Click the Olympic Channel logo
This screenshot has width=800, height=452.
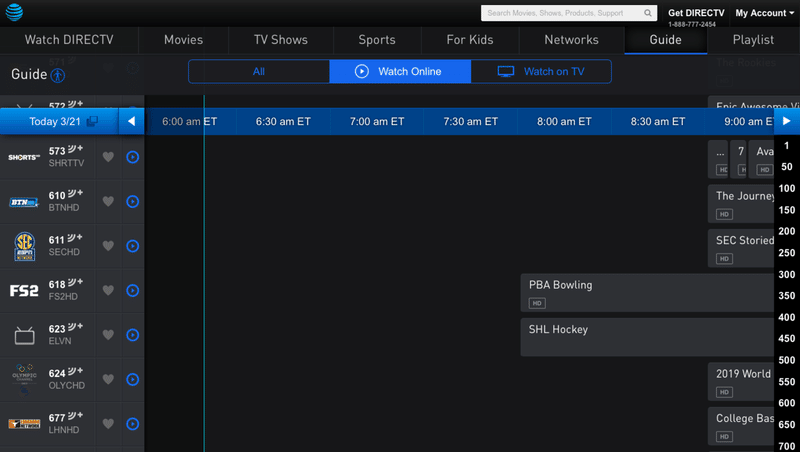(x=24, y=380)
